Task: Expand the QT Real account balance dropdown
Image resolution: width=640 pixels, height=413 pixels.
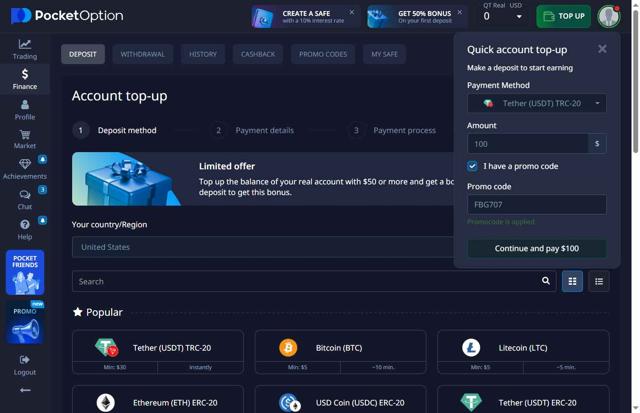Action: point(519,17)
